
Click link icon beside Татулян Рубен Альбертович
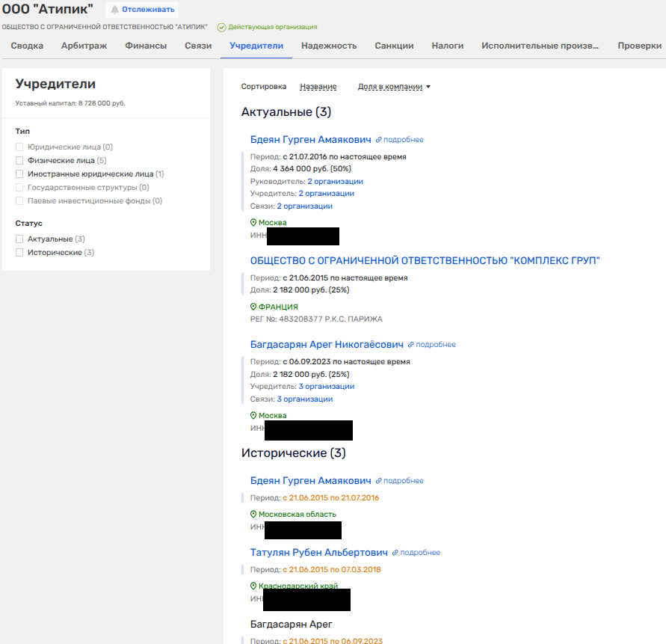click(x=395, y=553)
